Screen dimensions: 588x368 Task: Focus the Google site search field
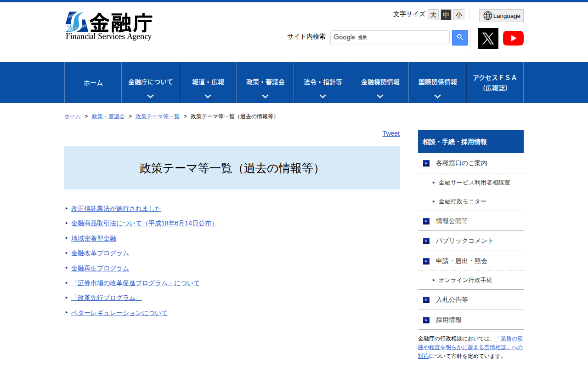390,38
